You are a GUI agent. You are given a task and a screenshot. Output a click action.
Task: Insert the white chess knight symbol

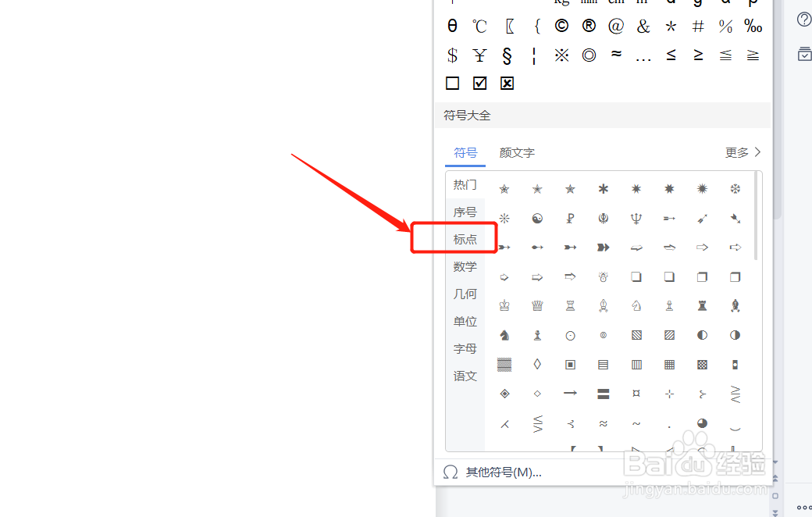coord(636,305)
